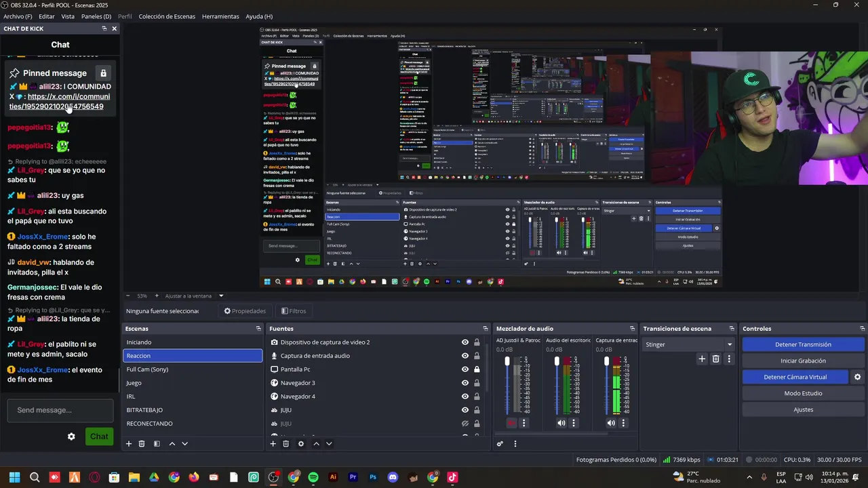Click the Send message input field
The height and width of the screenshot is (488, 868).
(60, 410)
